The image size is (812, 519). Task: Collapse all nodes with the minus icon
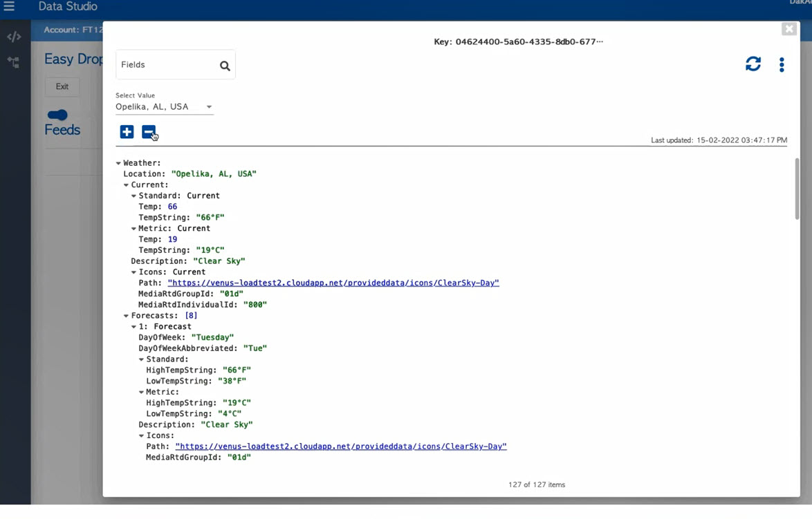coord(149,132)
